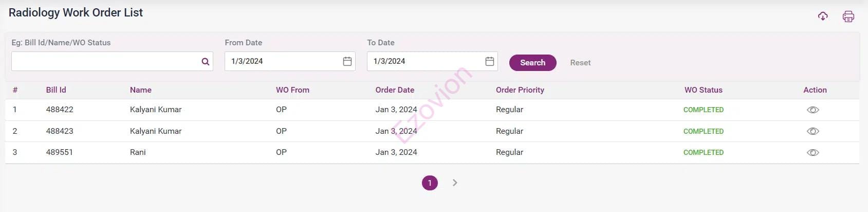Click the To Date input field
The image size is (868, 212).
(425, 61)
